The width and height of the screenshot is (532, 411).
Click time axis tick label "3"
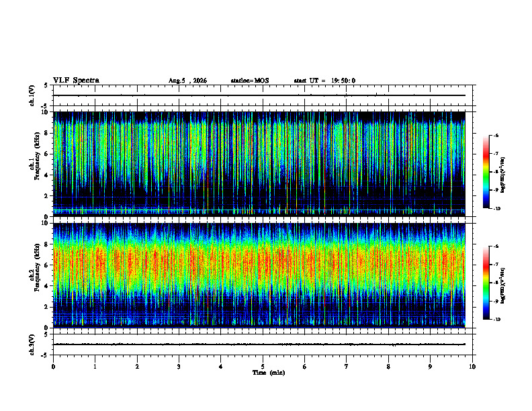(179, 367)
